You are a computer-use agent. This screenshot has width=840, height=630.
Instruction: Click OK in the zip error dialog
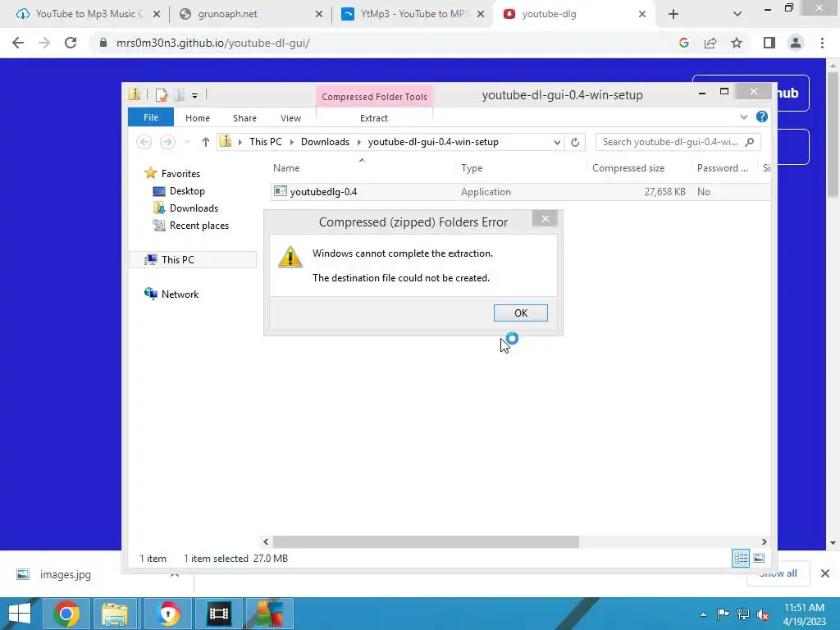(520, 313)
